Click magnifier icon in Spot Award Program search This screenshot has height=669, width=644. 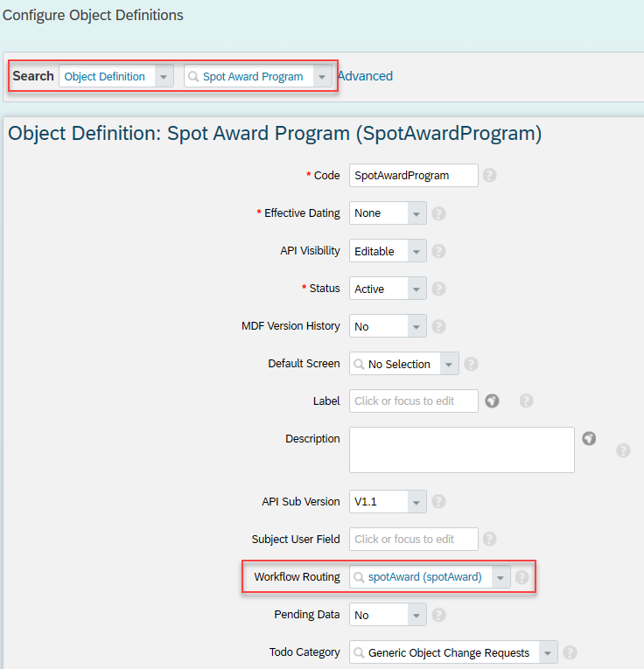[193, 76]
